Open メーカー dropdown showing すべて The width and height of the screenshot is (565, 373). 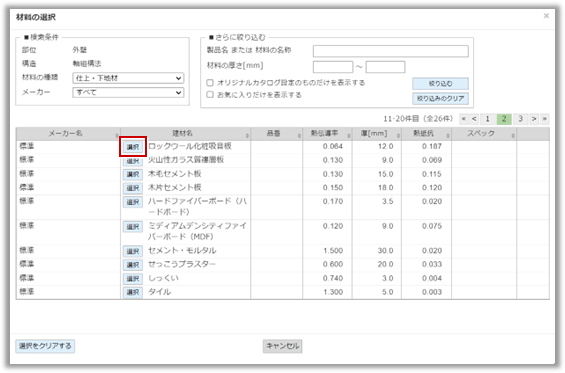pyautogui.click(x=128, y=93)
